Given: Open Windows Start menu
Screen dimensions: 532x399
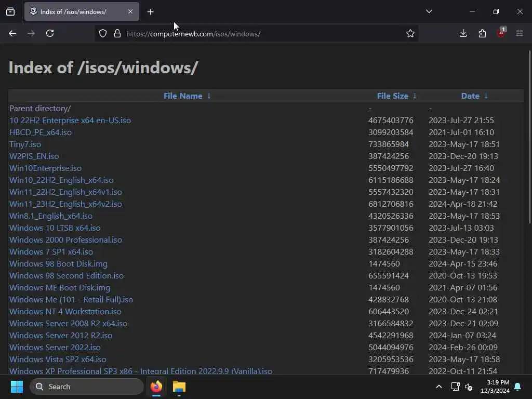Looking at the screenshot, I should point(17,387).
